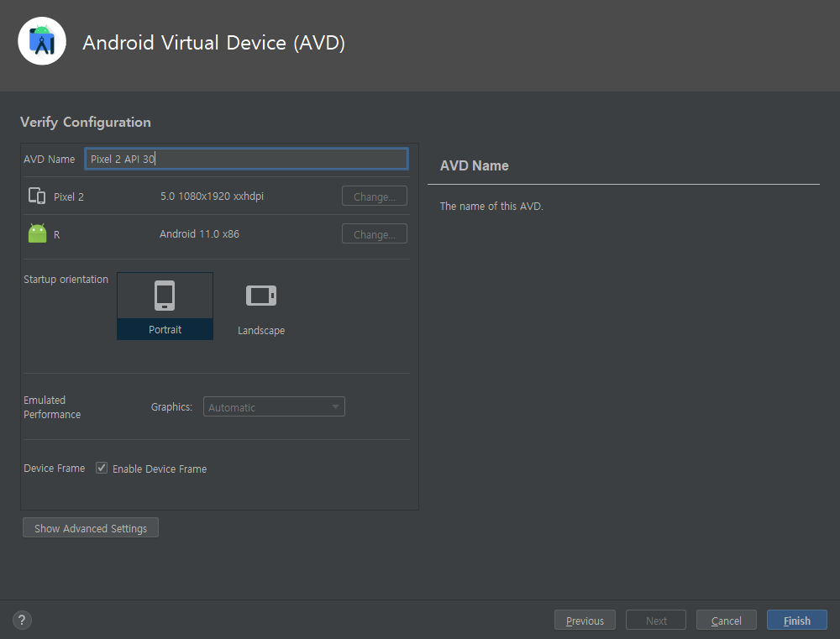This screenshot has height=639, width=840.
Task: Click Show Advanced Settings button
Action: (91, 527)
